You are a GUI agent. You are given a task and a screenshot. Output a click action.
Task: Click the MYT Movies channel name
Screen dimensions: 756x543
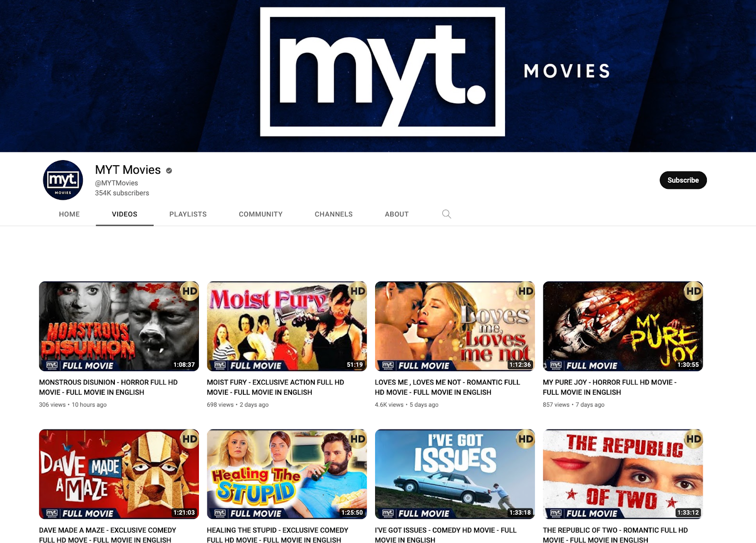pos(128,170)
